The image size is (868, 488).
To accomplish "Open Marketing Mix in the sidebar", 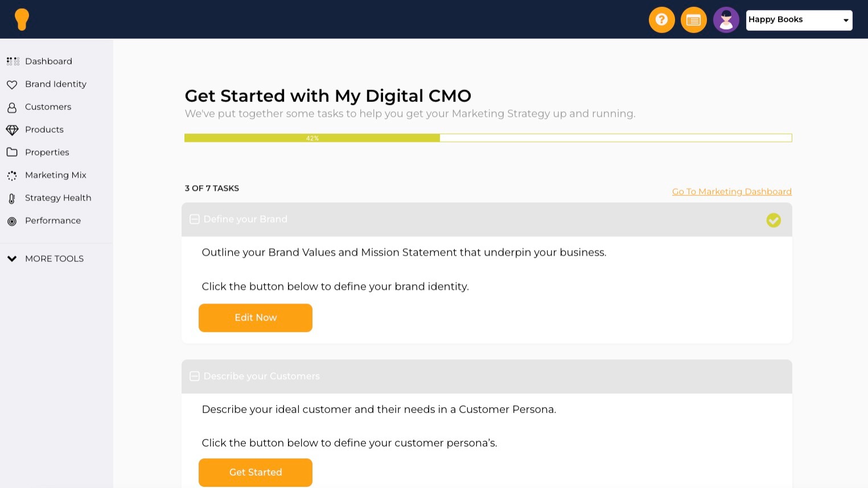I will 56,175.
